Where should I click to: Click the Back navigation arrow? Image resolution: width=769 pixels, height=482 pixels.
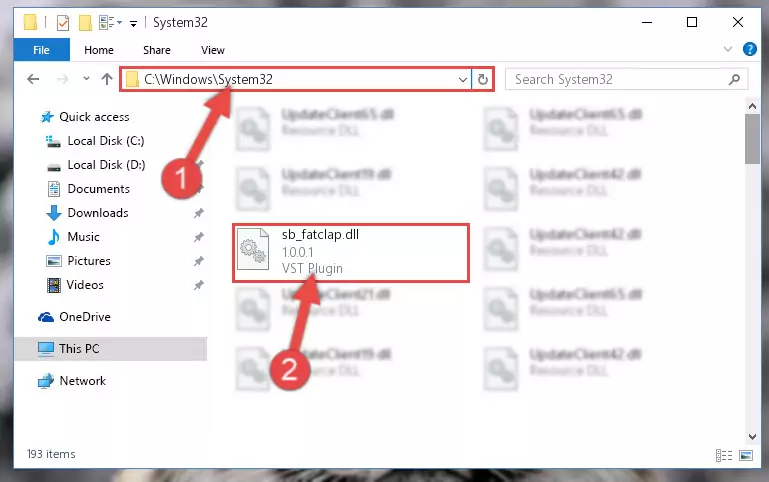point(33,79)
